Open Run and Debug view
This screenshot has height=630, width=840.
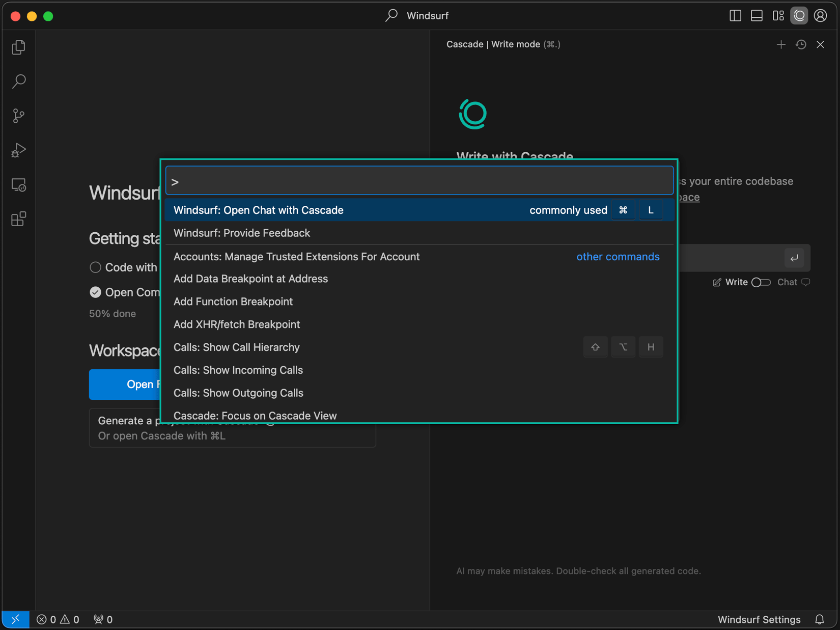[19, 150]
